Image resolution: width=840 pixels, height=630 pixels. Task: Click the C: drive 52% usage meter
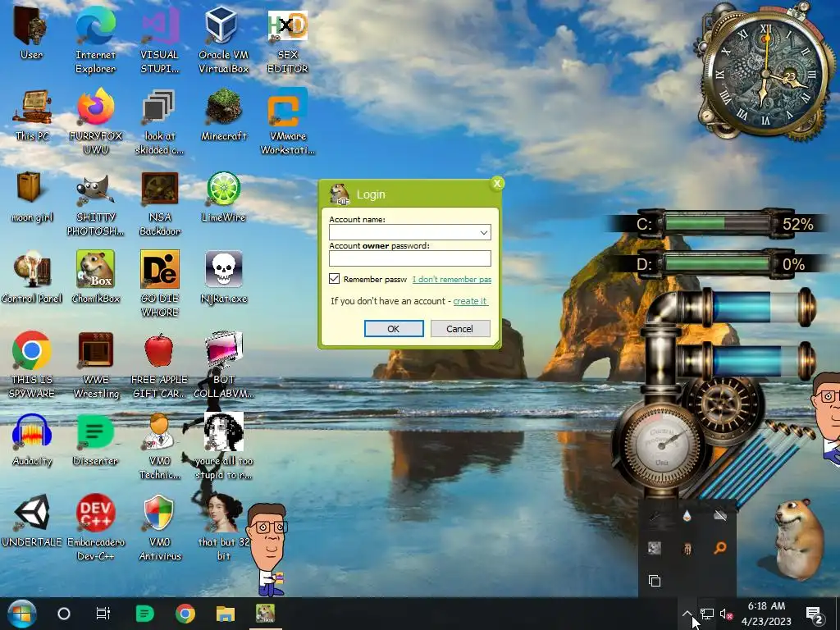pyautogui.click(x=718, y=223)
